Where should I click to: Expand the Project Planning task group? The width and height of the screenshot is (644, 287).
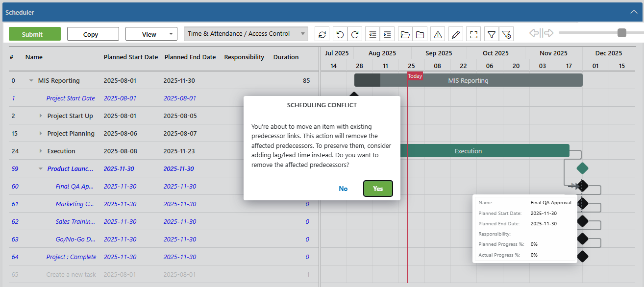click(x=41, y=134)
